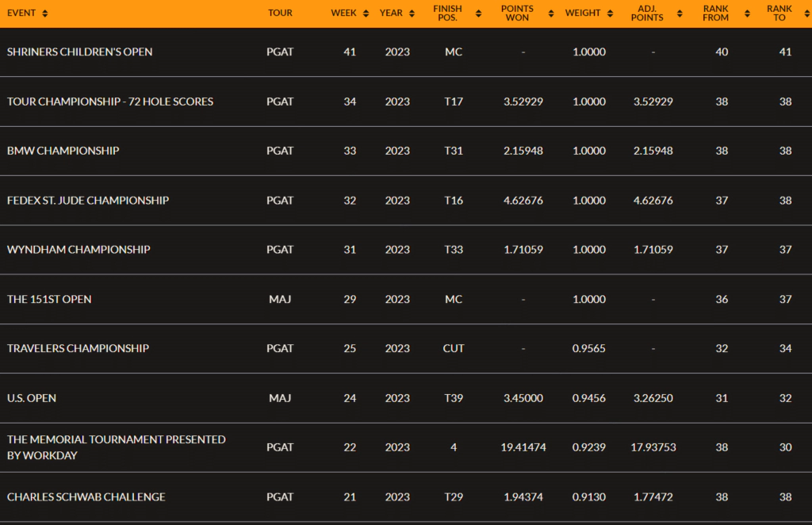Select T39 finish position cell
Viewport: 812px width, 525px height.
pyautogui.click(x=454, y=398)
